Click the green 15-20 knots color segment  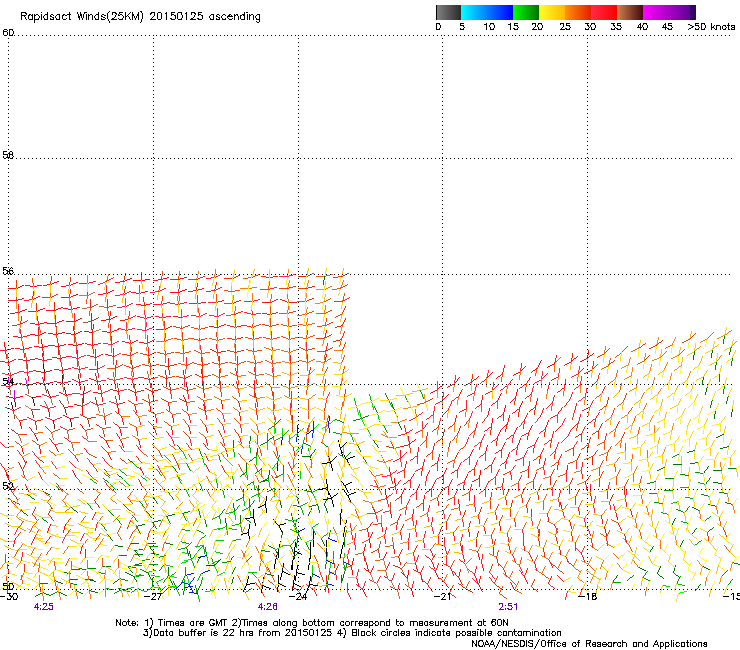coord(526,12)
